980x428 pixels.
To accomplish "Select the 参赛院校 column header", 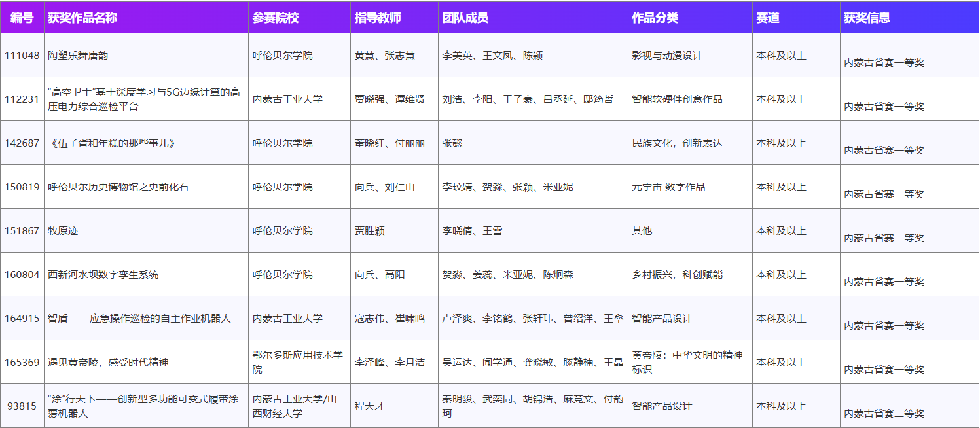I will click(x=276, y=18).
